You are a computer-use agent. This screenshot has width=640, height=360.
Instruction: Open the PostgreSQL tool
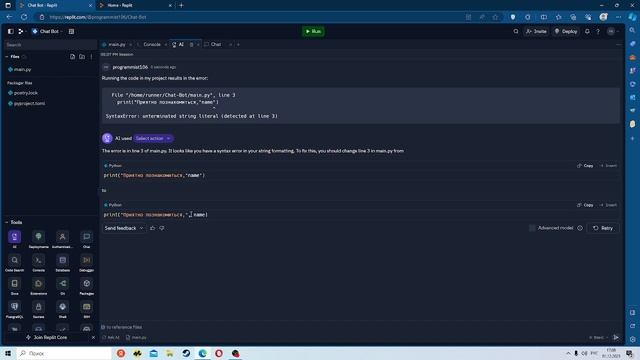tap(14, 309)
